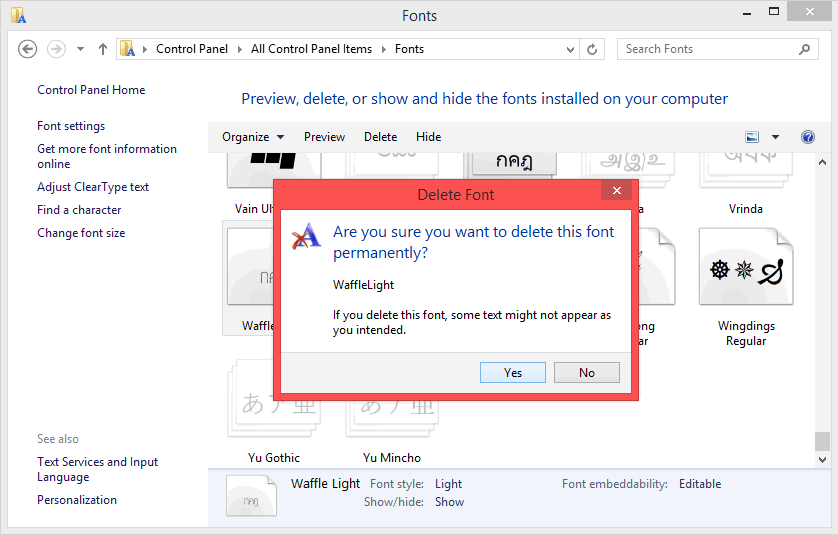Expand the address bar history dropdown
The width and height of the screenshot is (838, 535).
coord(569,49)
